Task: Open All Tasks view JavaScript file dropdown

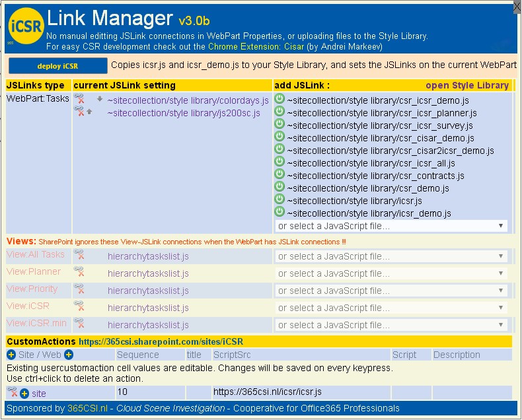Action: click(x=391, y=256)
